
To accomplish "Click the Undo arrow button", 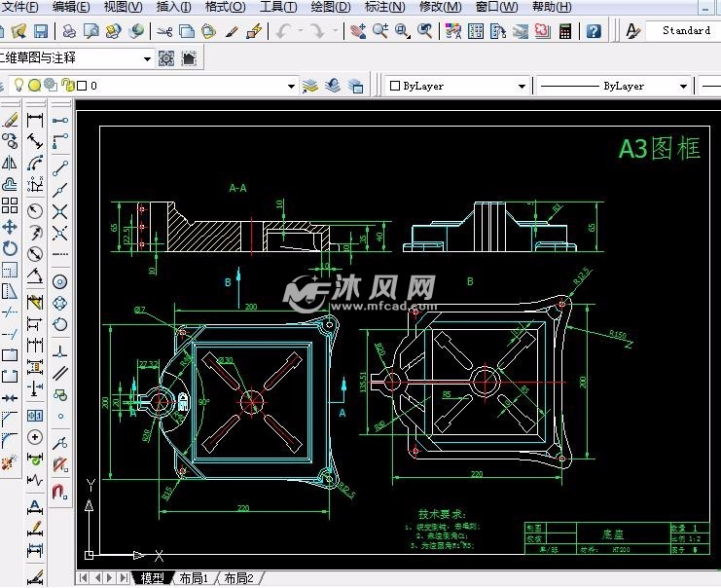I will pos(283,31).
